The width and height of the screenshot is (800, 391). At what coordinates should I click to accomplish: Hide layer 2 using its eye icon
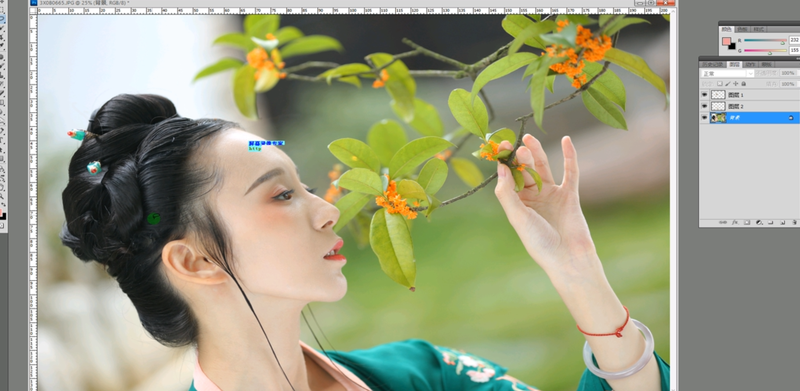(x=705, y=106)
